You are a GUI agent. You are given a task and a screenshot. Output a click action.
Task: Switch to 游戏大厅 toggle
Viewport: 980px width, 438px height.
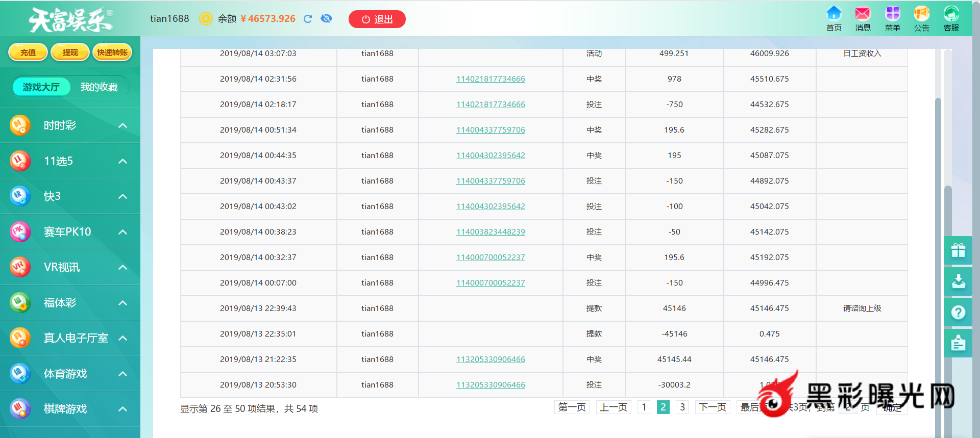point(41,87)
